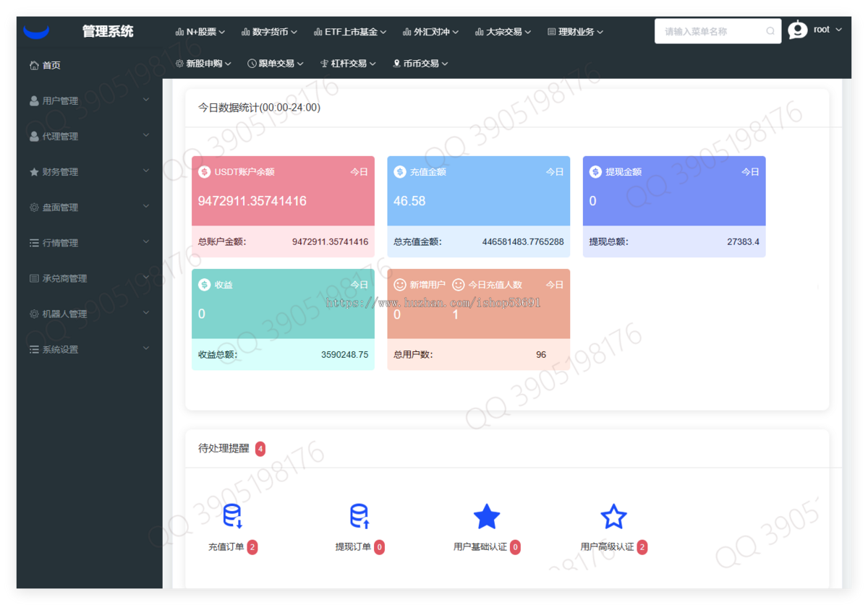Open the N+股票 dropdown menu
This screenshot has width=868, height=605.
click(x=200, y=32)
